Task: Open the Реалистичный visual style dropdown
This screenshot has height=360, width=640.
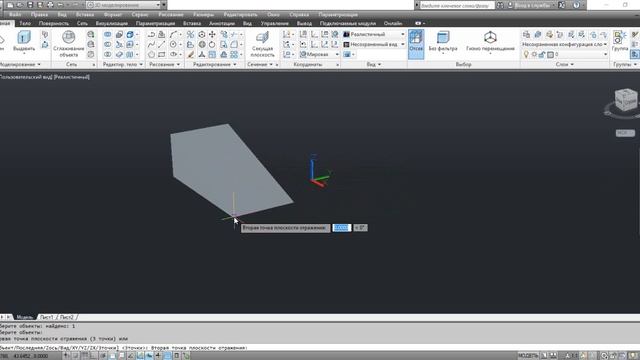Action: click(x=375, y=34)
